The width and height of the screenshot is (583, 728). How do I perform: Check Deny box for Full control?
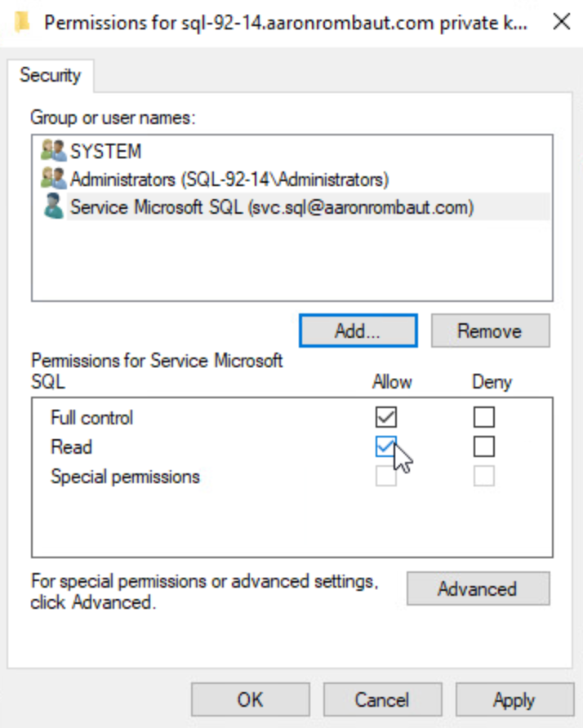(x=484, y=418)
